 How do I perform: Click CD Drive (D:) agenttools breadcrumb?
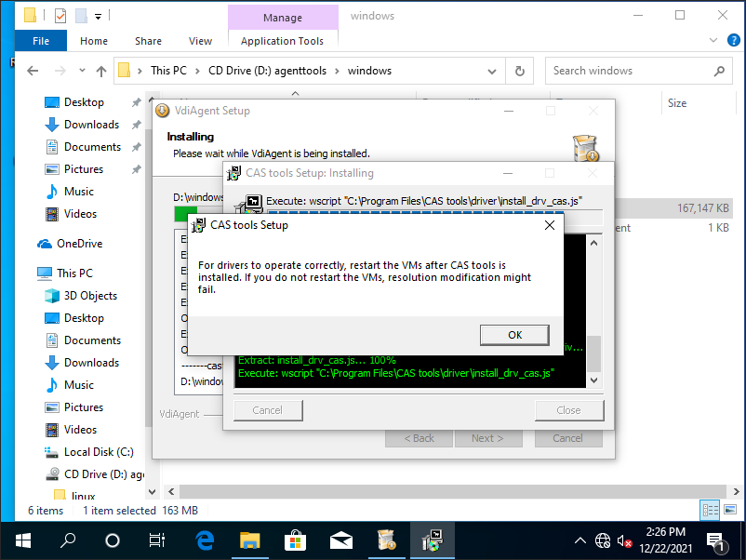(267, 71)
